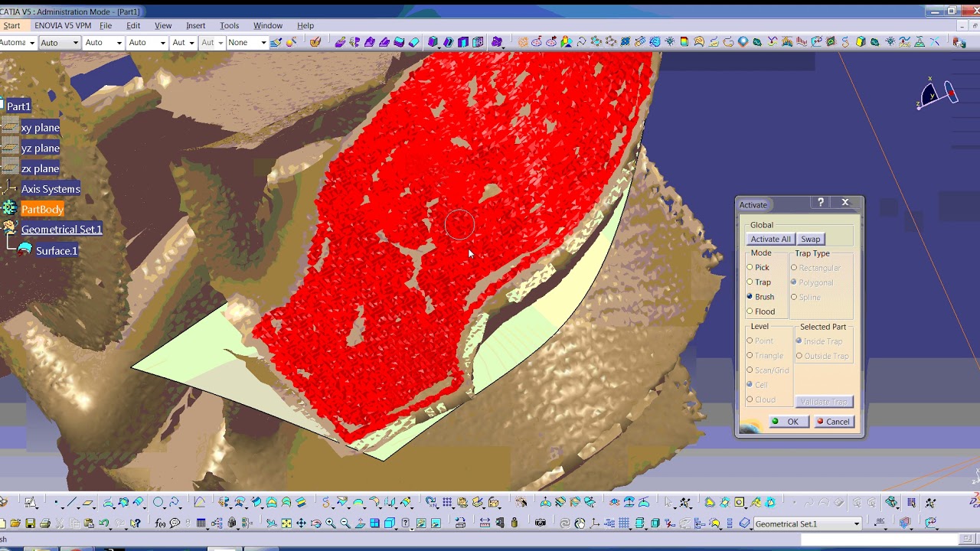This screenshot has width=980, height=551.
Task: Select PartBody in the specification tree
Action: tap(42, 209)
